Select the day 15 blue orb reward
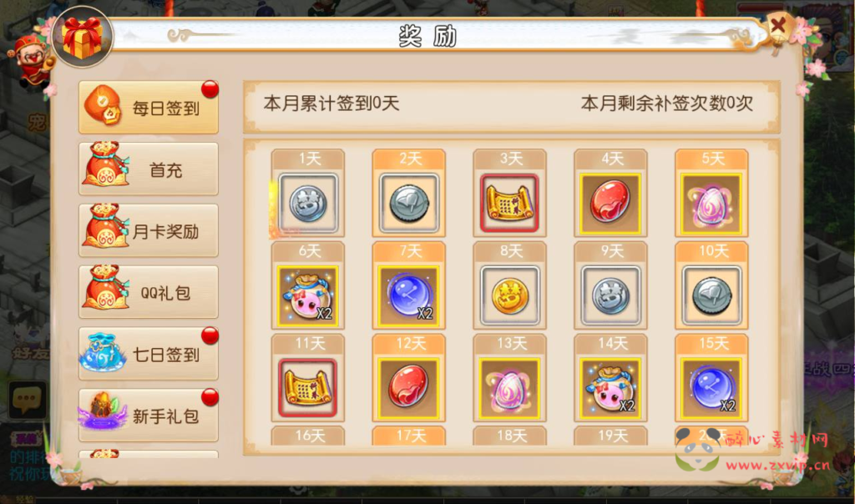Image resolution: width=855 pixels, height=504 pixels. (x=711, y=389)
